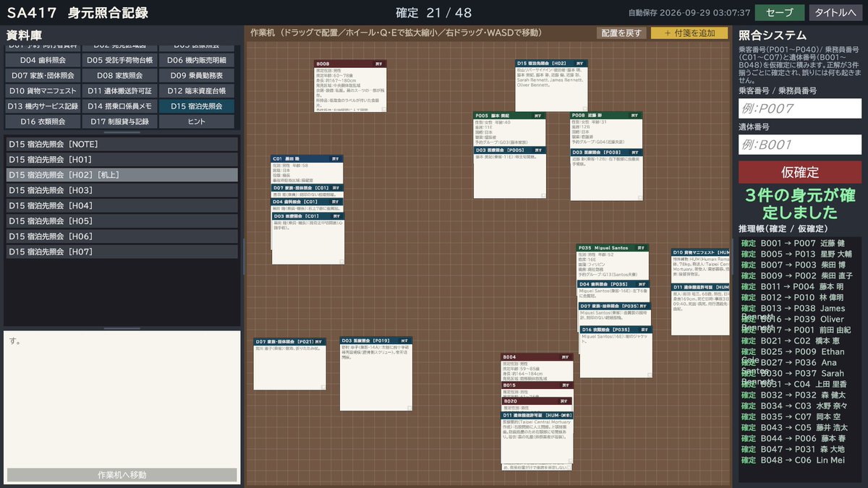The image size is (868, 488).
Task: Click 戻す on the C01 crew card
Action: [336, 159]
